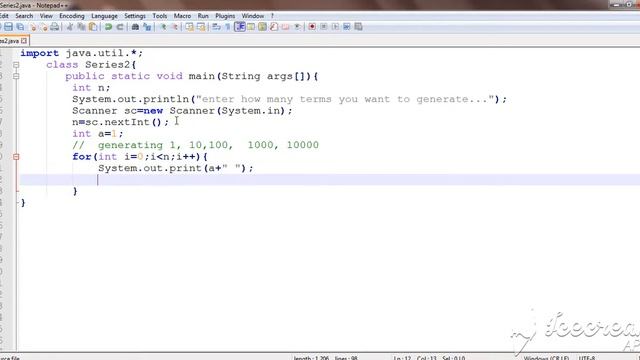Click the 'Scanner sc=new Scanner(System.in);' line
The image size is (640, 360).
tap(182, 111)
